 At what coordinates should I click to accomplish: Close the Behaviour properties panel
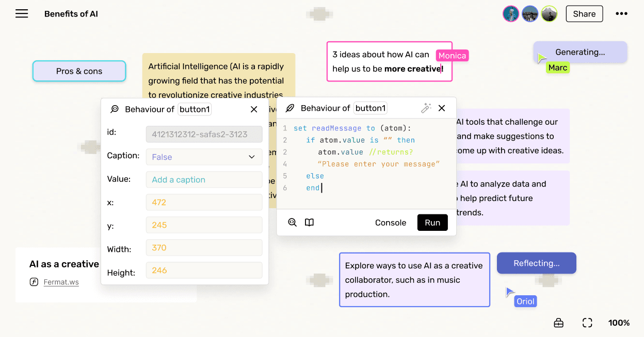coord(254,109)
